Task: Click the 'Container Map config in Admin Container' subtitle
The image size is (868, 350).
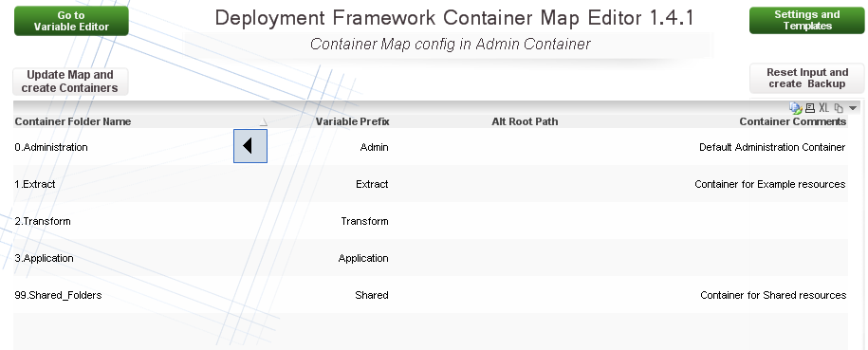Action: point(450,45)
